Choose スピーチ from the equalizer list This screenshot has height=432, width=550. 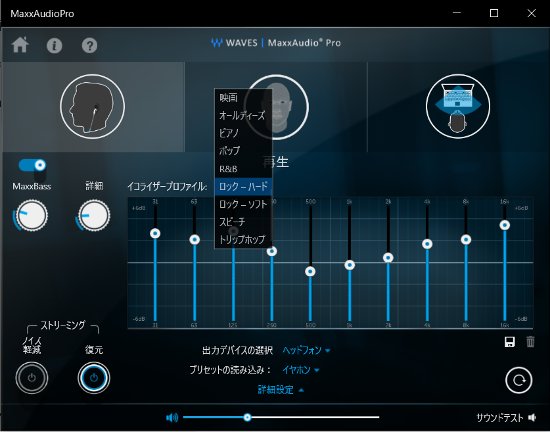pyautogui.click(x=243, y=222)
